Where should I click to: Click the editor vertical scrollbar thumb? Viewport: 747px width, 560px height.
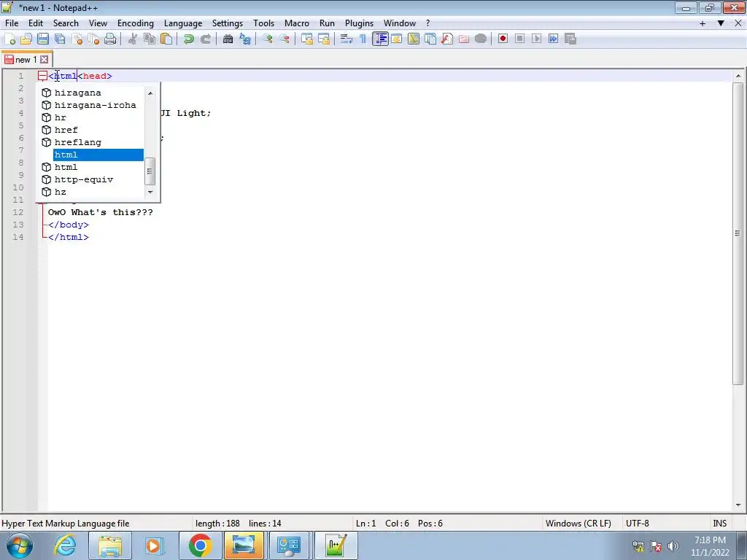(x=738, y=233)
